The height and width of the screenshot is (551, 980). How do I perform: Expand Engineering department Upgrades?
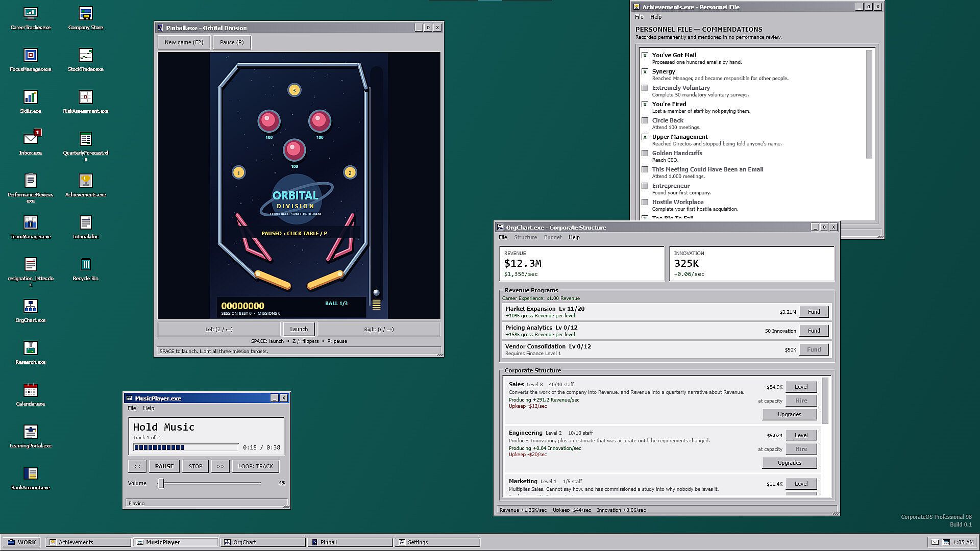pyautogui.click(x=789, y=463)
